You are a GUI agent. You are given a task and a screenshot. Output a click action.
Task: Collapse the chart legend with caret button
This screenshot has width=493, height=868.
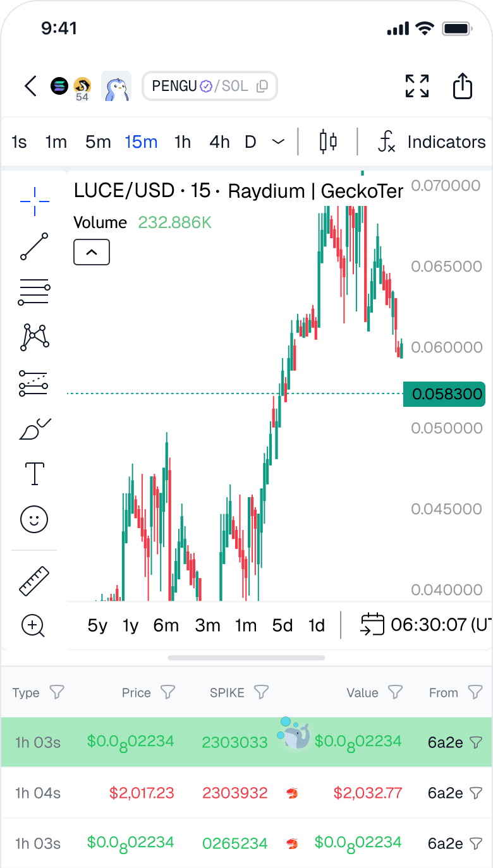pyautogui.click(x=92, y=252)
